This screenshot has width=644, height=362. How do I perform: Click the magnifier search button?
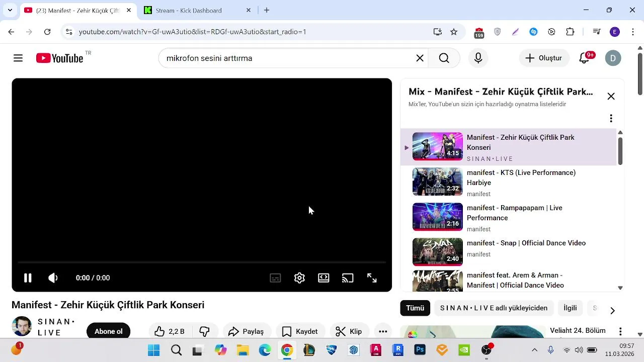444,58
